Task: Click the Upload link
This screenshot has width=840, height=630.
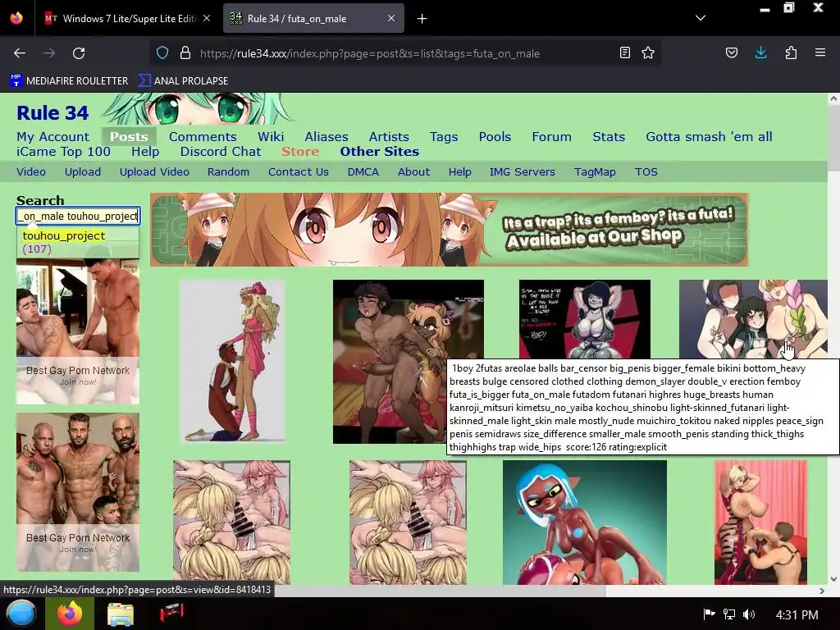Action: [83, 172]
